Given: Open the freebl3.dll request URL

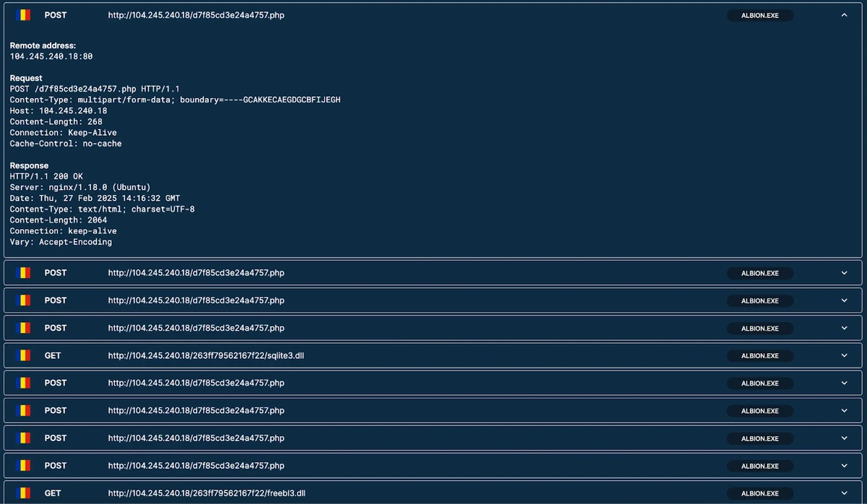Looking at the screenshot, I should [207, 493].
